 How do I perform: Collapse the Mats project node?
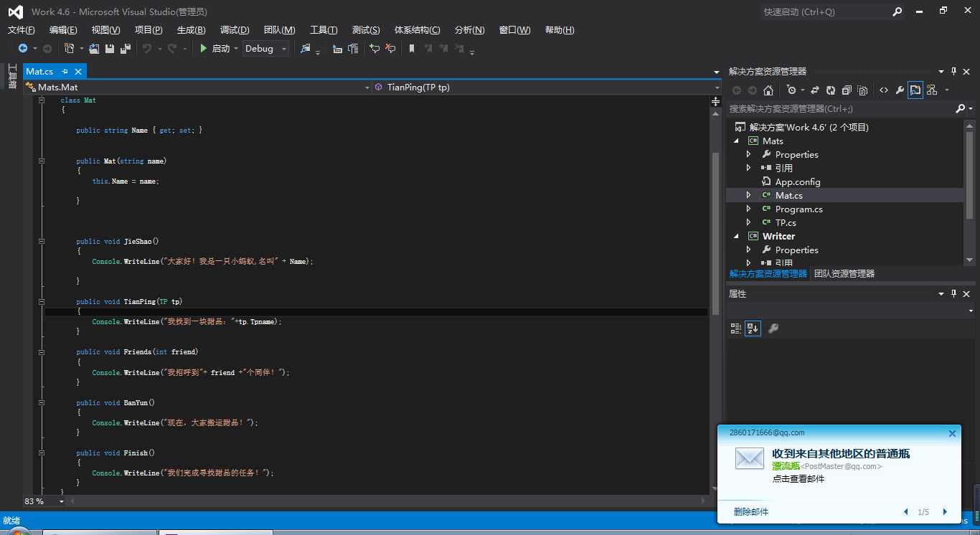tap(737, 141)
